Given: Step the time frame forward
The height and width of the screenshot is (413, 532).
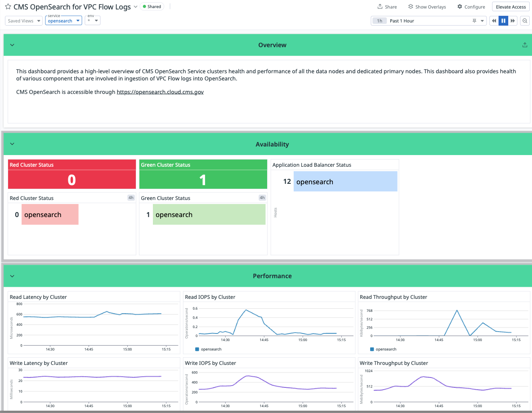Looking at the screenshot, I should click(513, 21).
